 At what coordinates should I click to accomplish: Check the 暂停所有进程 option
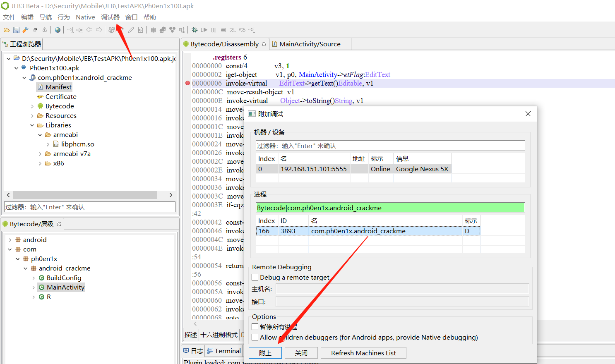(255, 327)
